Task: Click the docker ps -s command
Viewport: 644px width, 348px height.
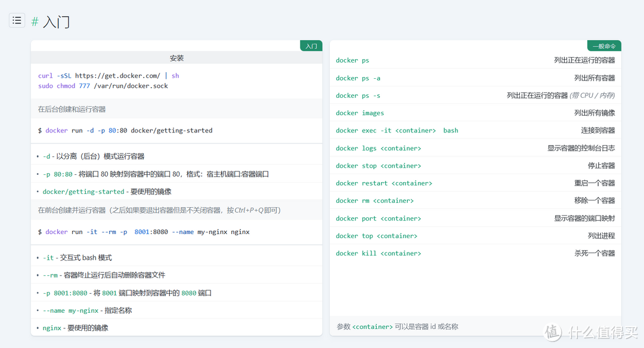Action: [x=358, y=96]
